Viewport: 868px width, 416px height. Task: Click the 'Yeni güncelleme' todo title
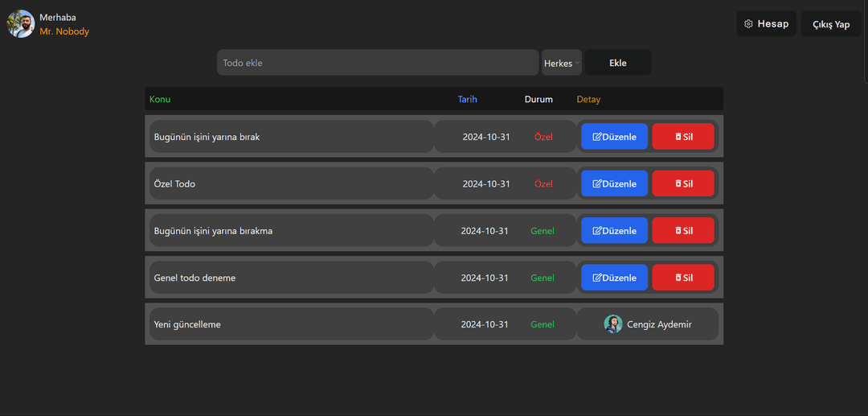[x=187, y=324]
